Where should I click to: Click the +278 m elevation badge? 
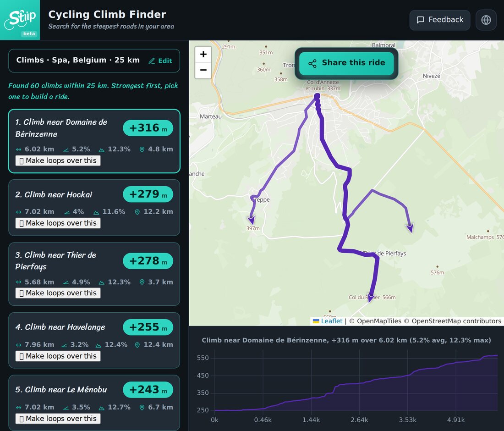pos(148,261)
